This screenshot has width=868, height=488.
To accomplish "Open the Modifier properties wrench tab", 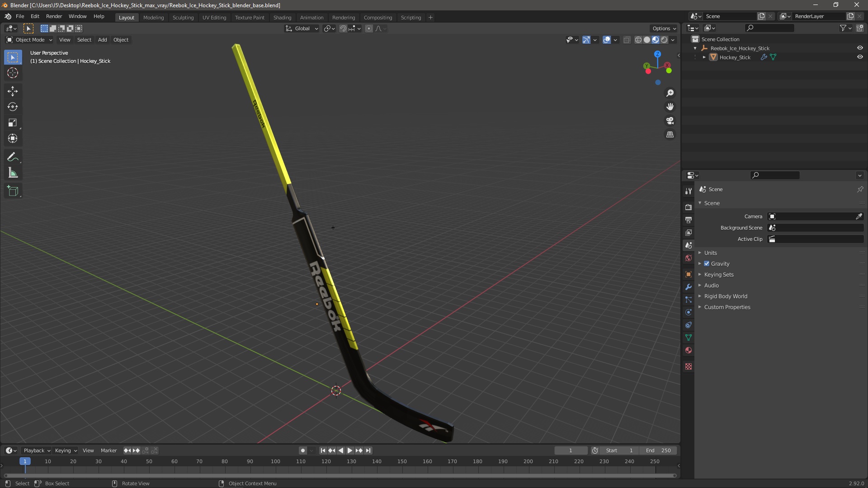I will click(688, 287).
